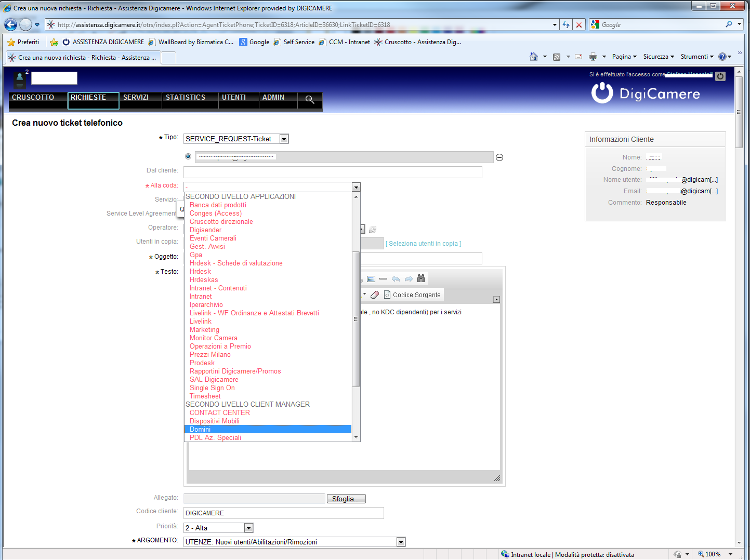This screenshot has width=750, height=560.
Task: Select CONTACT CENTER in the queue list
Action: tap(268, 412)
